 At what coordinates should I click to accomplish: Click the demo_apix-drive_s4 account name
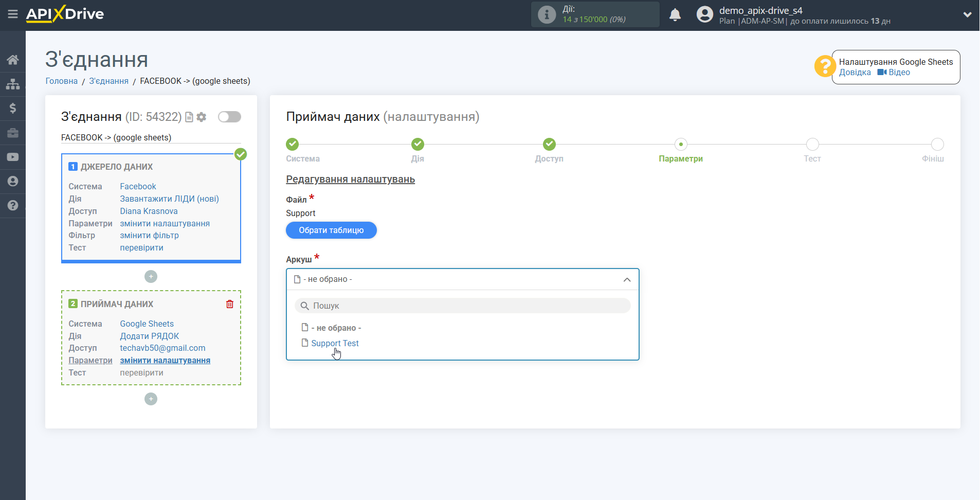760,10
